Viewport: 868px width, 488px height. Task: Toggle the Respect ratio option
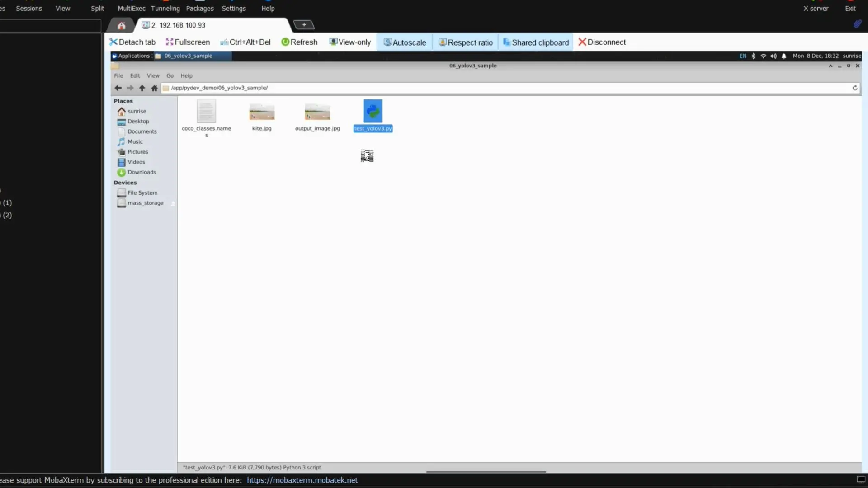coord(466,42)
